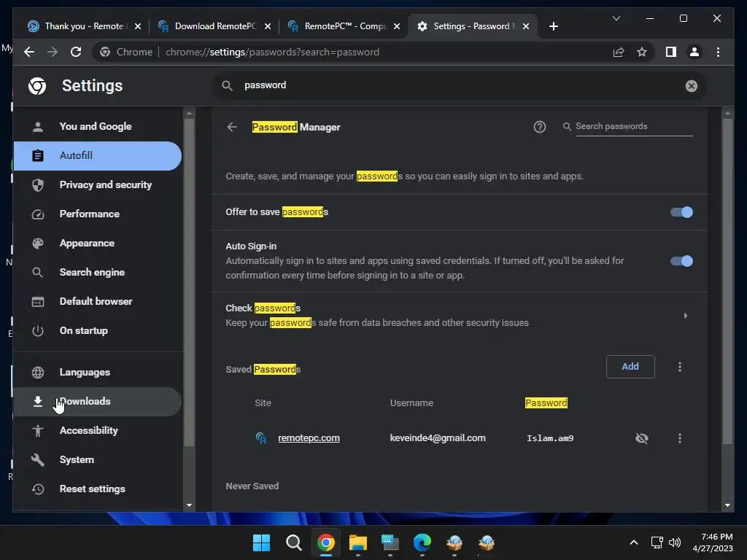The height and width of the screenshot is (560, 747).
Task: Open the clock showing 7:46 PM
Action: pos(713,542)
